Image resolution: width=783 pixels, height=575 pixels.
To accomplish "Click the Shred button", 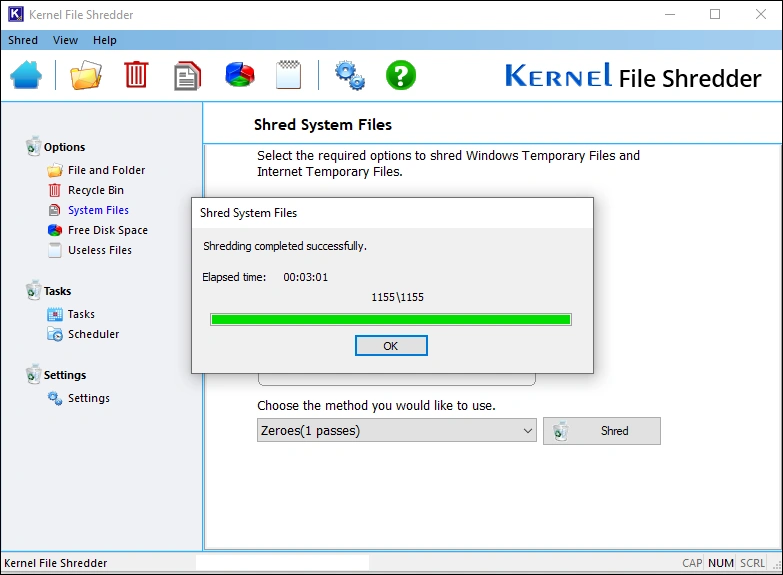I will point(602,431).
